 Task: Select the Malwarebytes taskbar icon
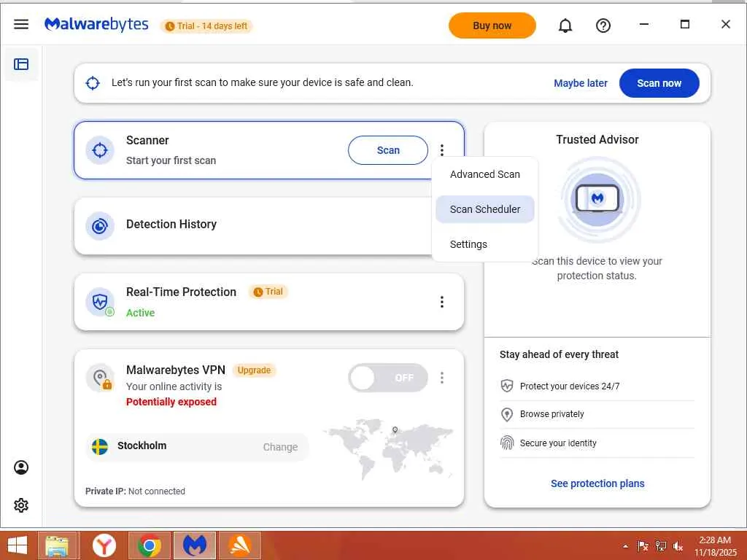tap(194, 545)
